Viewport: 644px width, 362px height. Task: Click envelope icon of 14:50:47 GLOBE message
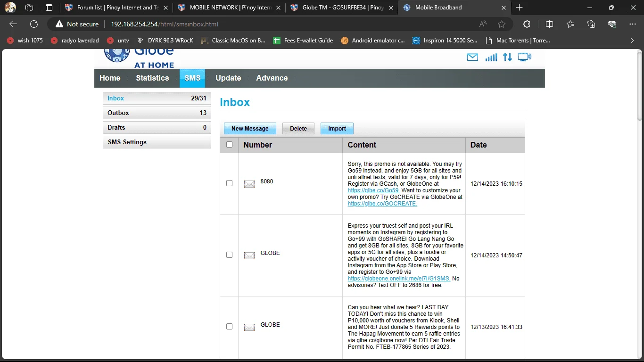pyautogui.click(x=249, y=255)
